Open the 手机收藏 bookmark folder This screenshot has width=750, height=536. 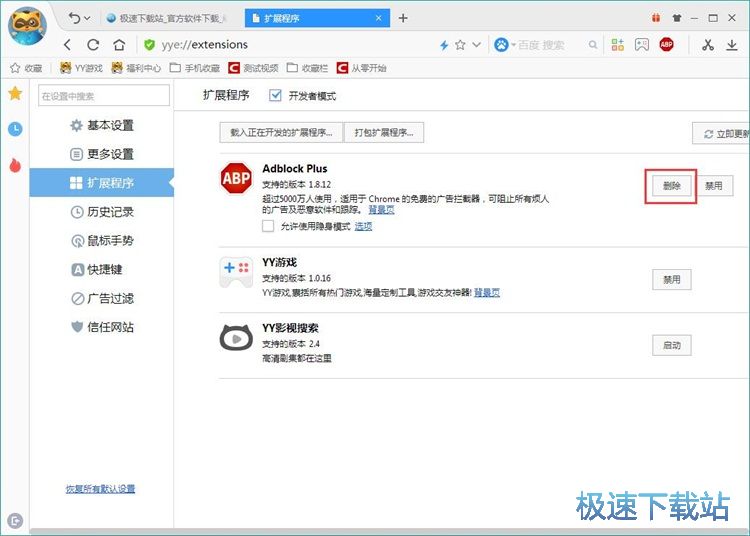(x=195, y=68)
